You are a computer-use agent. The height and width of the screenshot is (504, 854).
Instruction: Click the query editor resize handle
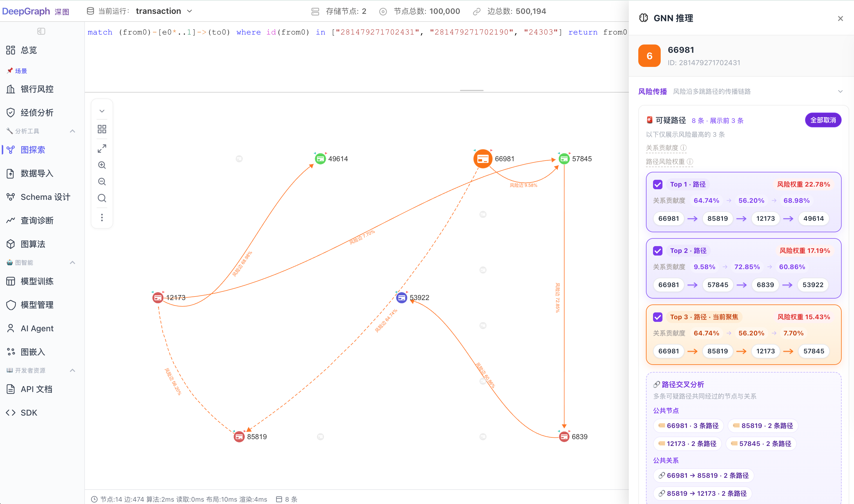pos(472,90)
